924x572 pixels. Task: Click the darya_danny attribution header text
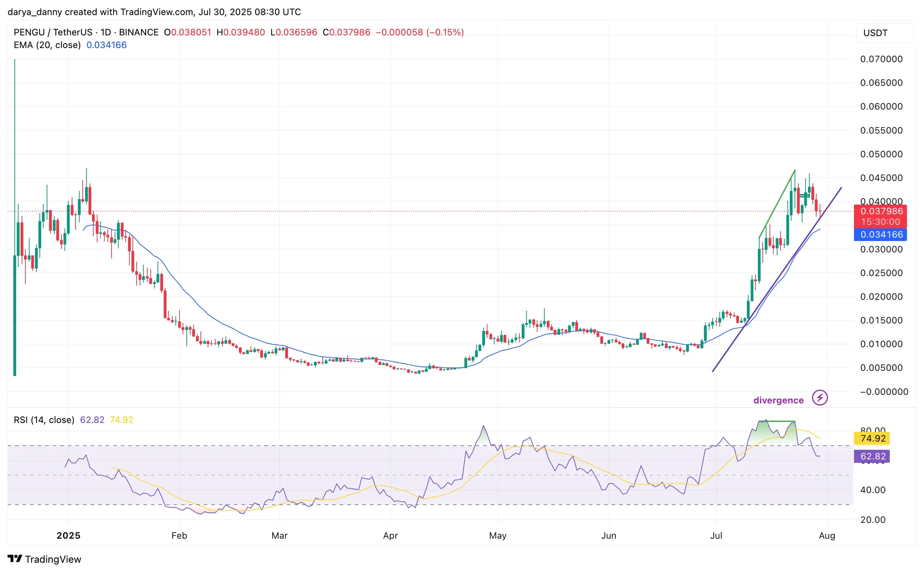tap(154, 12)
